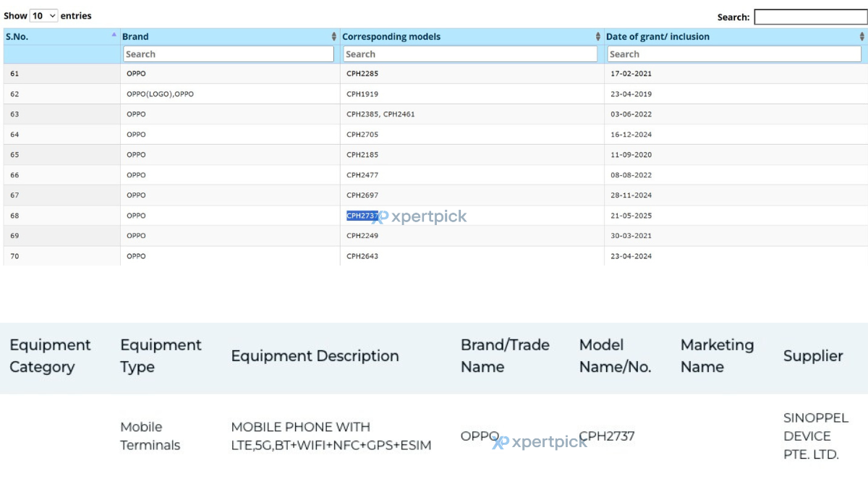Sort by S.No. using its sort arrow
The width and height of the screenshot is (868, 492).
tap(114, 35)
